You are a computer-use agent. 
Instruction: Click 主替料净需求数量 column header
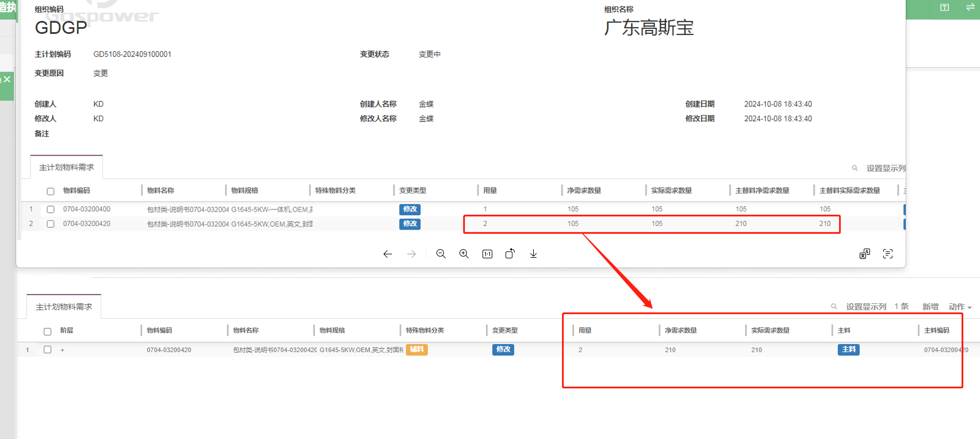pos(762,190)
